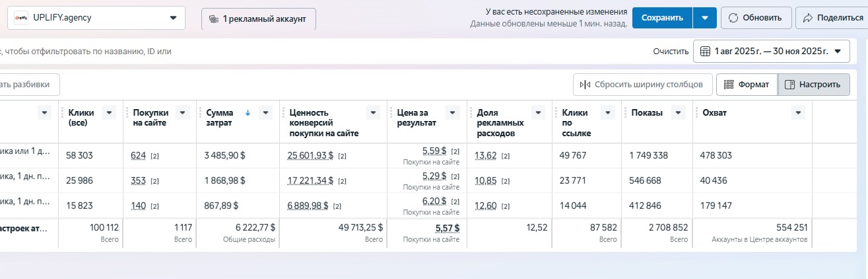This screenshot has width=868, height=279.
Task: Click the Клики (все) column header
Action: point(82,118)
